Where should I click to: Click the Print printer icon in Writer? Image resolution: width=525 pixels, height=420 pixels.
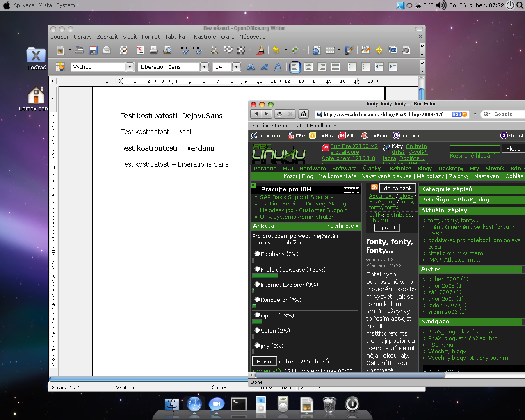(x=154, y=50)
